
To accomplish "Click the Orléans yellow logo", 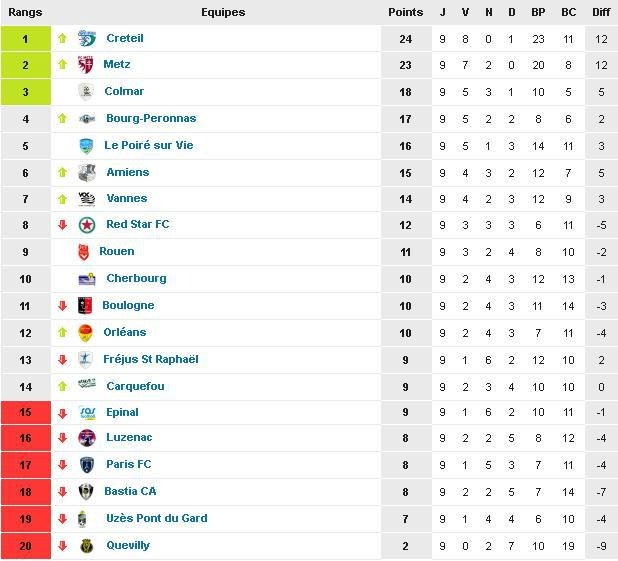I will click(x=86, y=333).
